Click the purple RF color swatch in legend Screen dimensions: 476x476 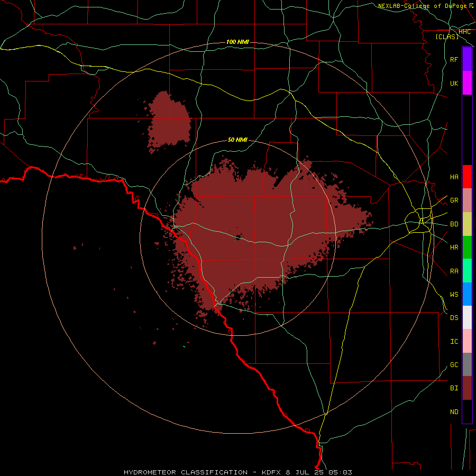[x=467, y=59]
